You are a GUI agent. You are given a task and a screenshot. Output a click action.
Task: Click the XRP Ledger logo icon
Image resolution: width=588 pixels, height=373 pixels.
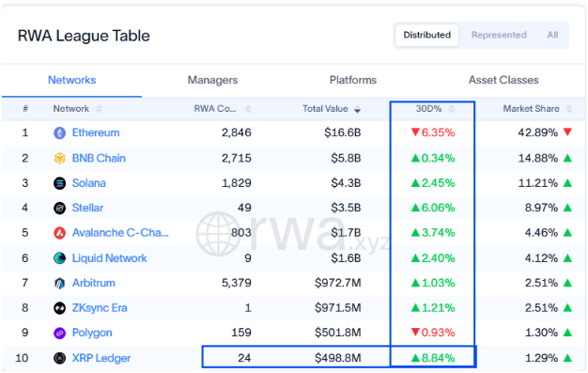pos(59,358)
